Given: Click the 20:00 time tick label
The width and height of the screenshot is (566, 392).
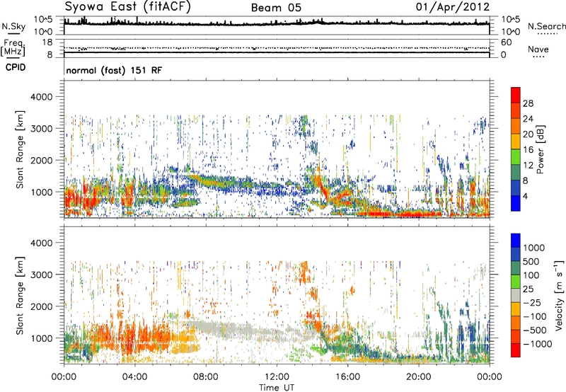Looking at the screenshot, I should (x=418, y=377).
